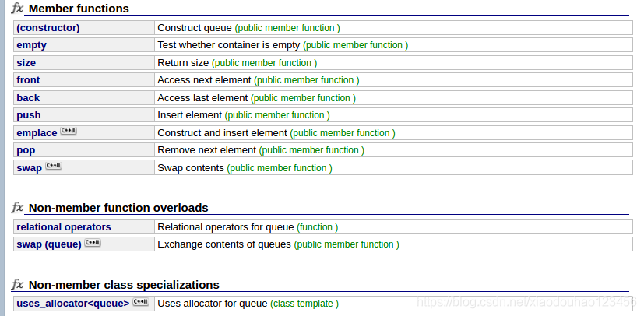The width and height of the screenshot is (644, 316).
Task: Click the 'Access last element' description
Action: tap(203, 97)
